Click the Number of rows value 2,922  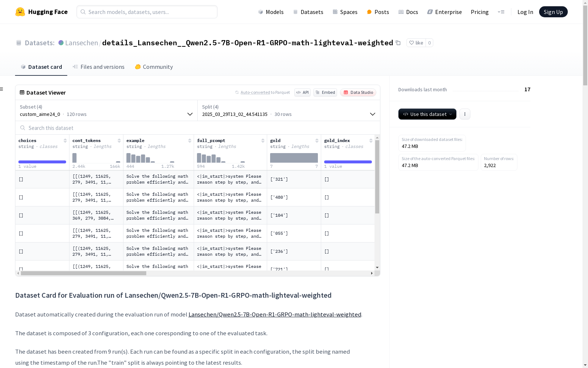point(490,166)
